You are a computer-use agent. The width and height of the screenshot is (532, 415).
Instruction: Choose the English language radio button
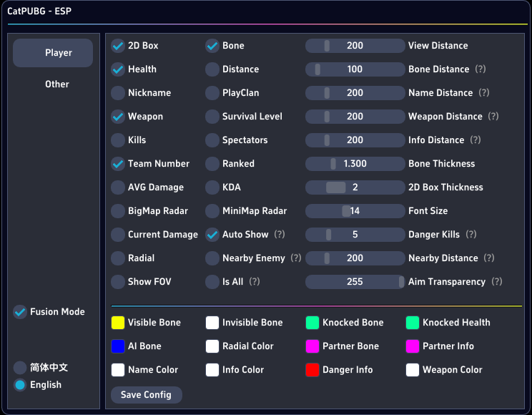point(20,385)
